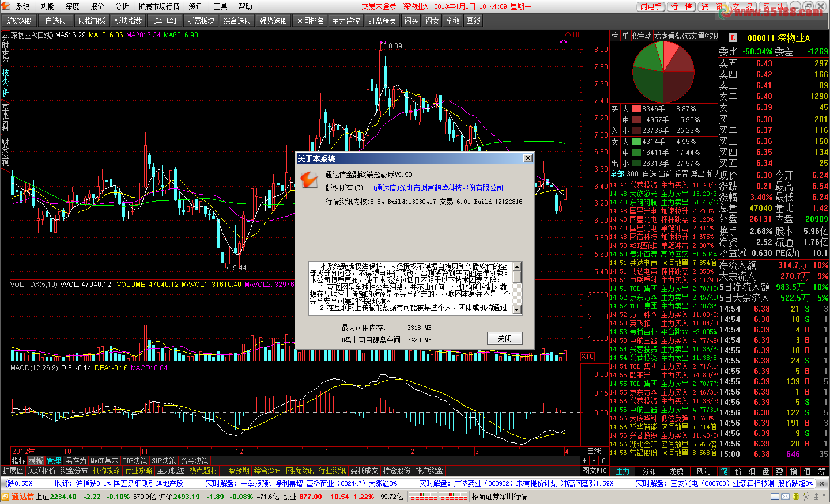Click the 行情 button at top right

click(x=682, y=6)
